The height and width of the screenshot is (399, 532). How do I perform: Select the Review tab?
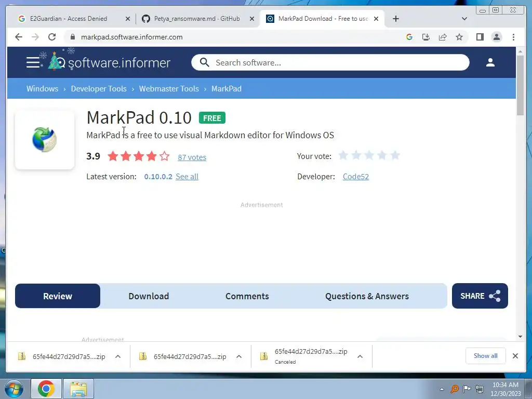58,296
